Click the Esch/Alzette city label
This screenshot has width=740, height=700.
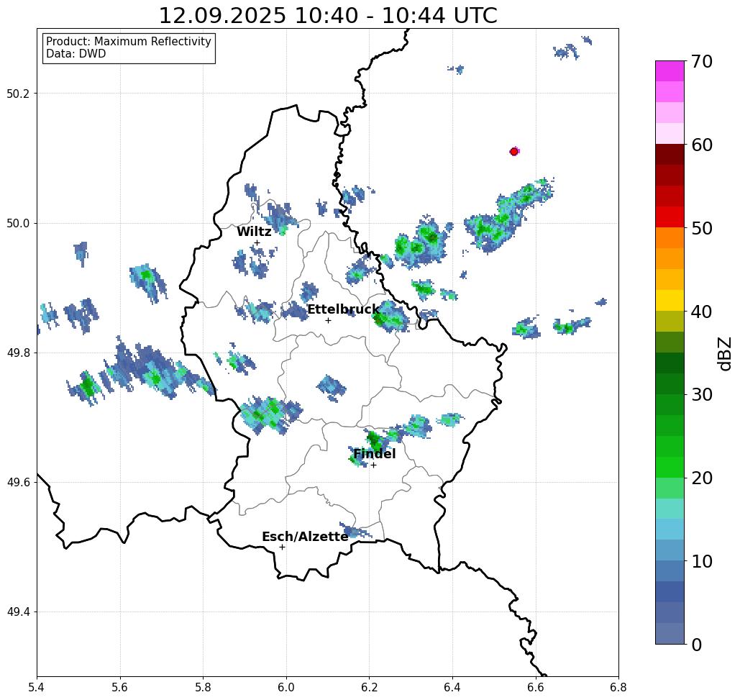point(305,537)
